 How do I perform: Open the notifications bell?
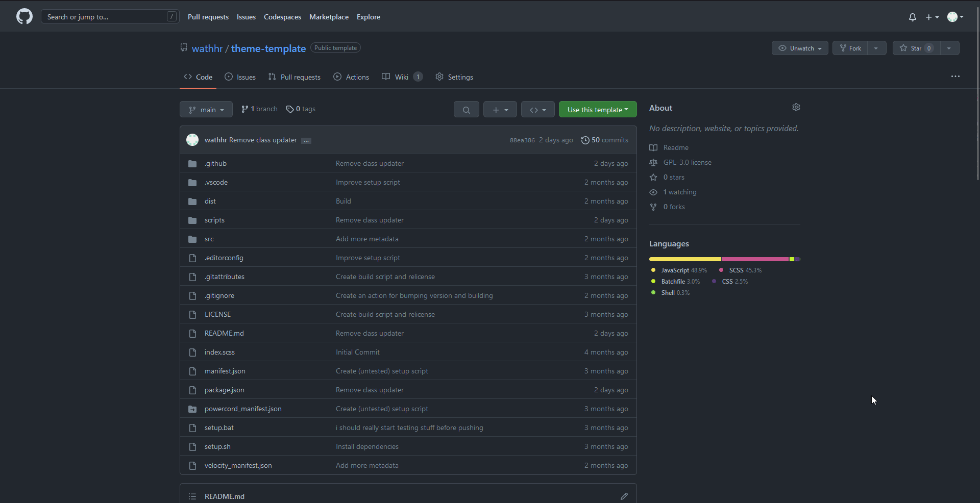(x=912, y=17)
